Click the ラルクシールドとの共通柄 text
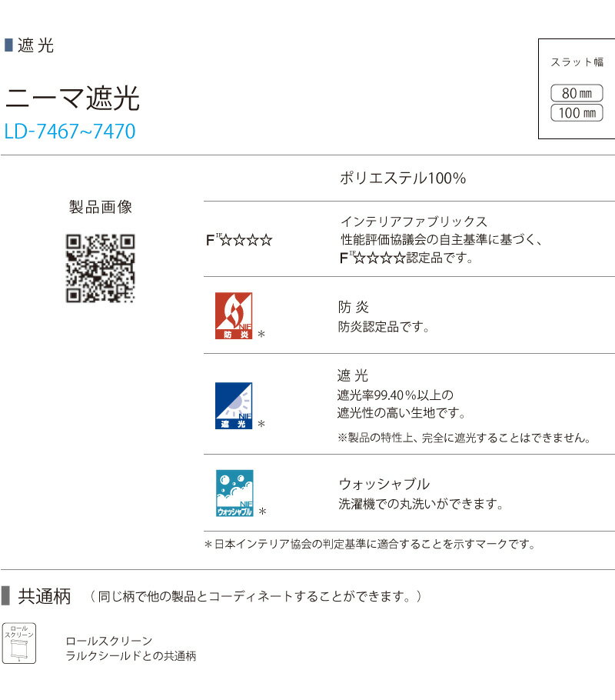 [131, 656]
